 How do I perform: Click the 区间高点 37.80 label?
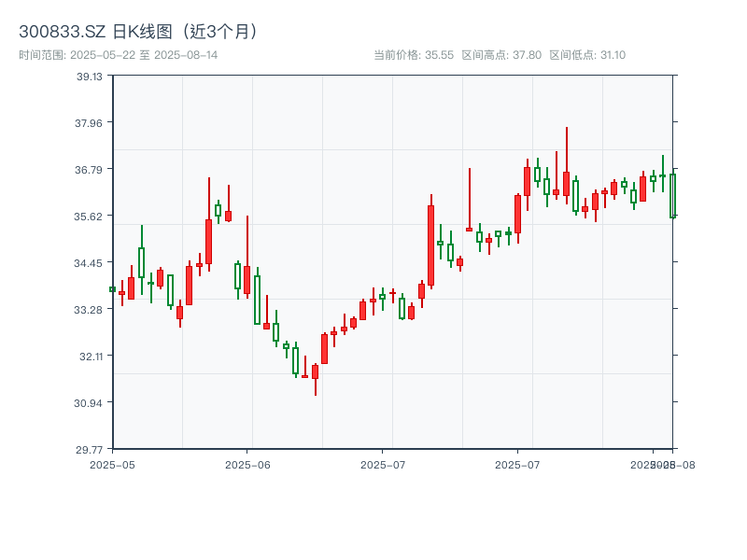501,55
